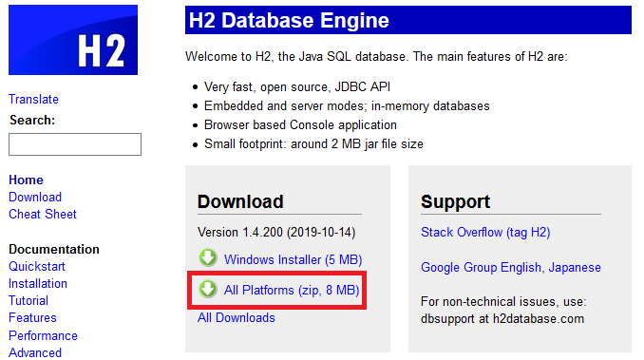View the Features documentation
This screenshot has width=644, height=360.
[32, 317]
